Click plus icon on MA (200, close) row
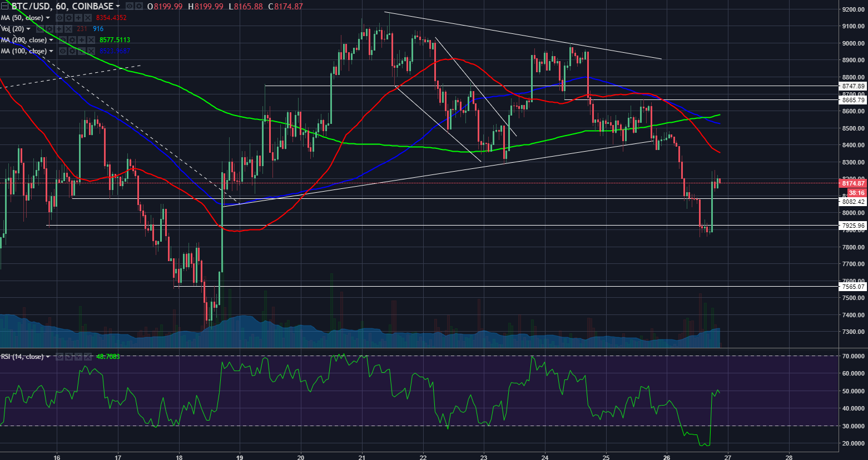Screen dimensions: 868x460 [x=82, y=40]
